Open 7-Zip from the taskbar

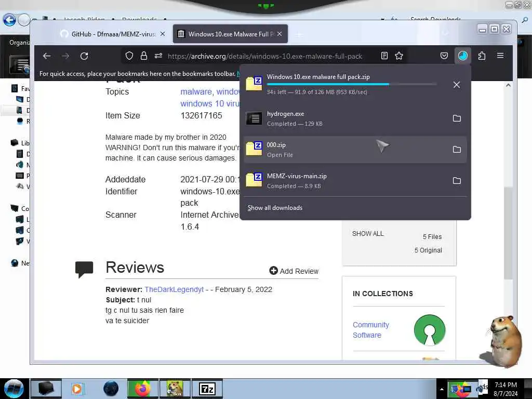(207, 389)
